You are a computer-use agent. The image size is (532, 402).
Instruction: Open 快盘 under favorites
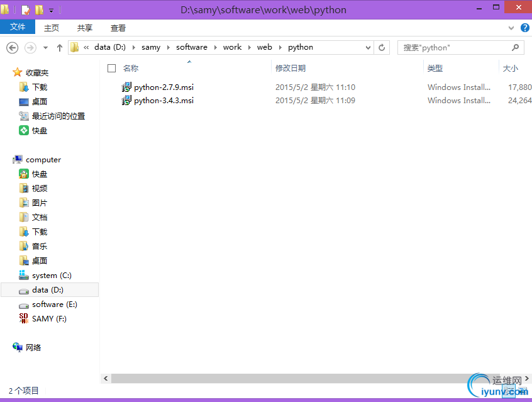tap(40, 131)
